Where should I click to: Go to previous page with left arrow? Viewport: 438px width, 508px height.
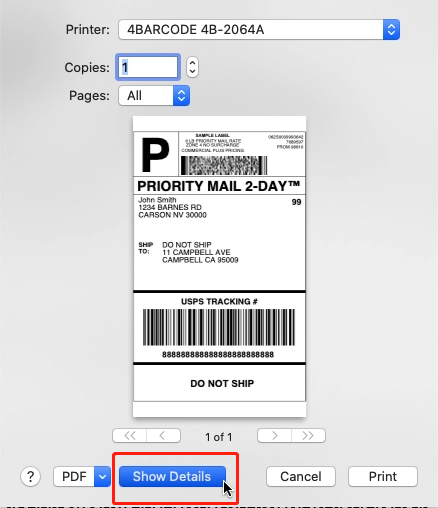click(x=164, y=436)
